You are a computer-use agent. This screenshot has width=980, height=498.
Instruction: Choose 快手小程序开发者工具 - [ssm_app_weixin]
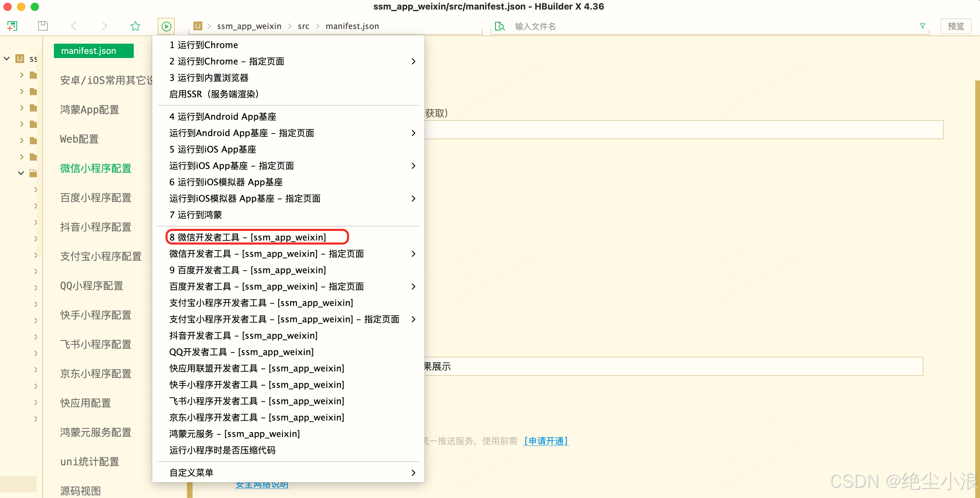coord(288,384)
